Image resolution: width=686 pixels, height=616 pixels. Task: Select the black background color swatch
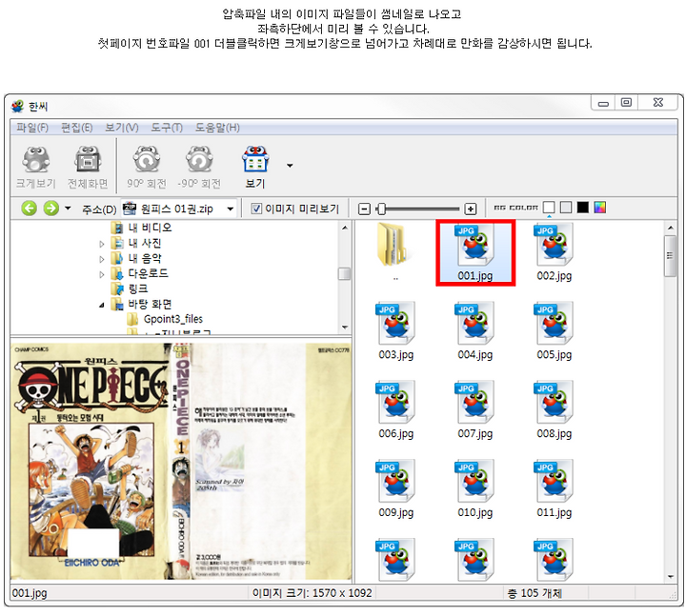pos(583,208)
